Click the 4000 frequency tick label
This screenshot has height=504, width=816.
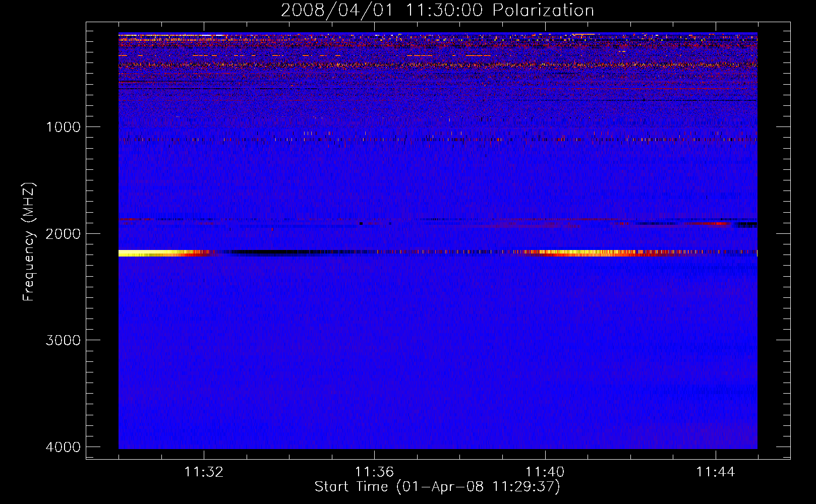click(x=63, y=447)
